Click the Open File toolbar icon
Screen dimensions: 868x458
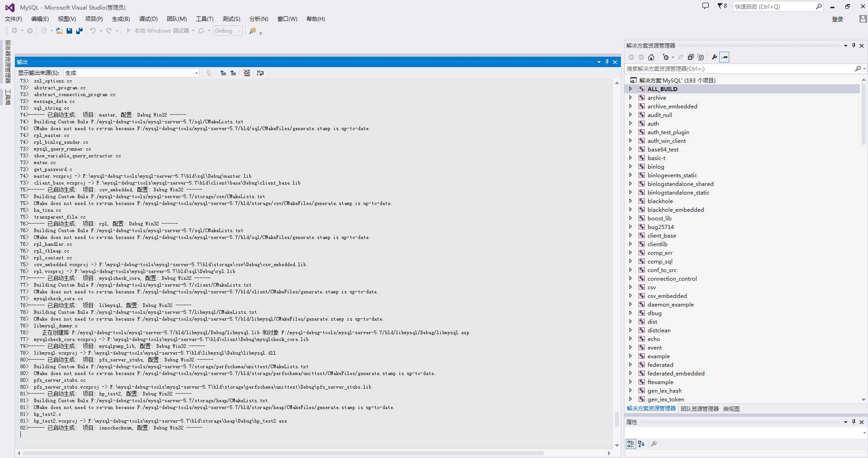59,31
